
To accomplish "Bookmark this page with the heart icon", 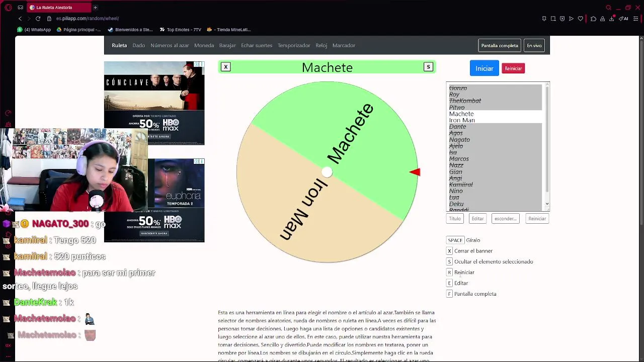I will click(x=580, y=19).
